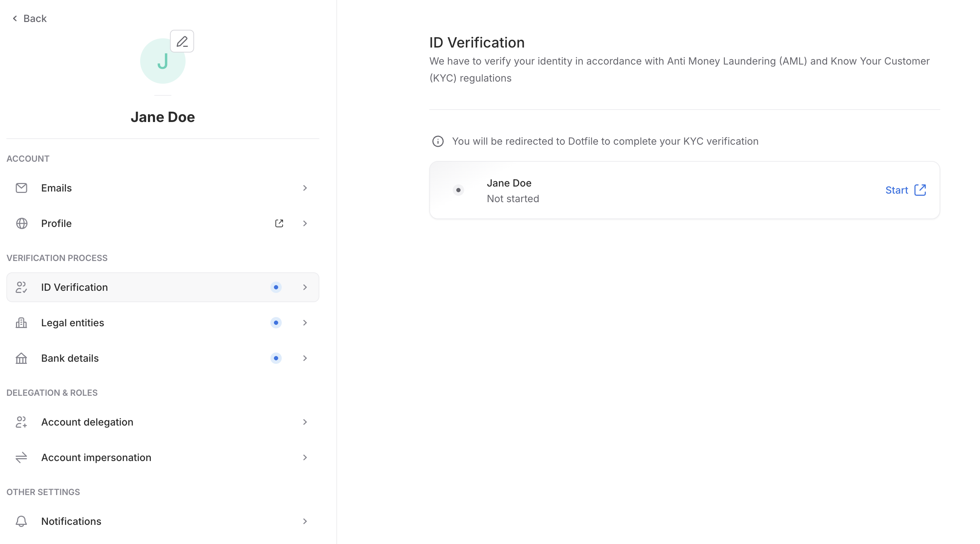Expand Account delegation with its chevron
Screen dimensions: 980x544
pos(305,422)
